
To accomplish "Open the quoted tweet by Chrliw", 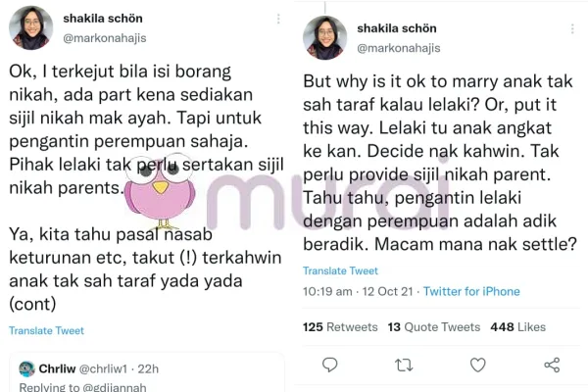I will pyautogui.click(x=147, y=372).
